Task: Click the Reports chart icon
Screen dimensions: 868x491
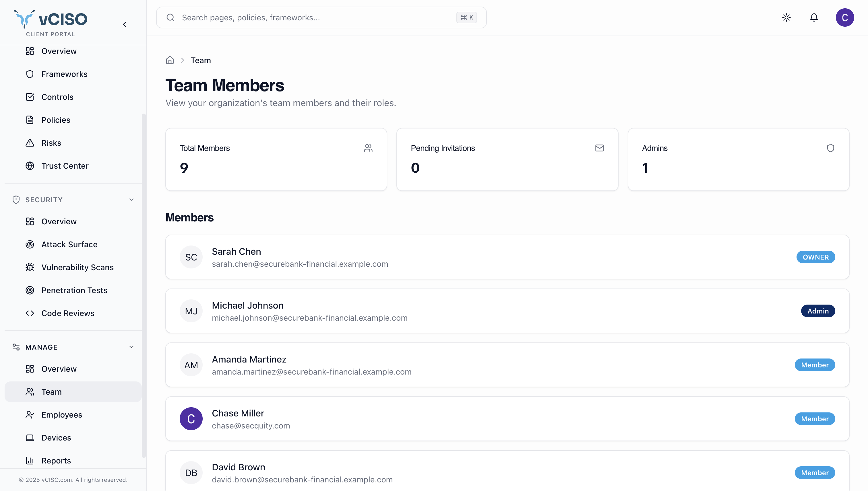Action: (30, 460)
